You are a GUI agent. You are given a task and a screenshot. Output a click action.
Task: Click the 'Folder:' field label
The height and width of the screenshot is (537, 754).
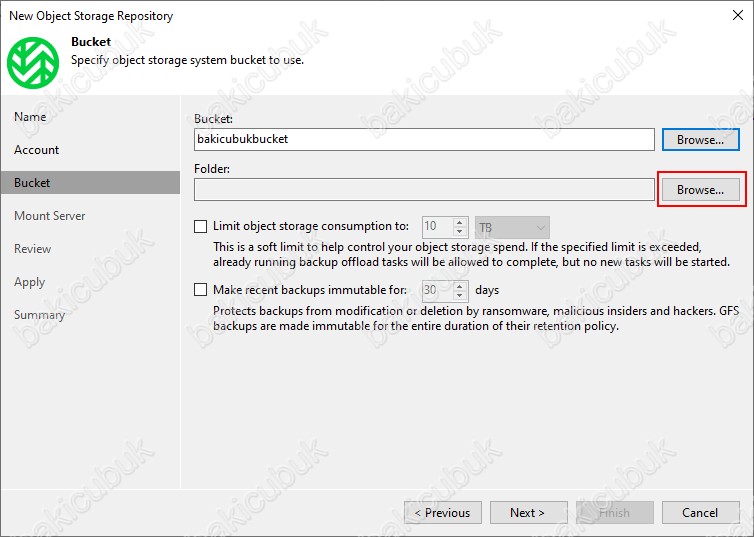coord(212,169)
